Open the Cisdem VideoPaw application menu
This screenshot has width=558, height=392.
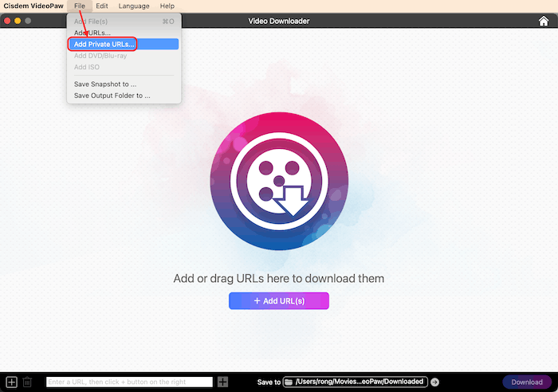[x=32, y=6]
